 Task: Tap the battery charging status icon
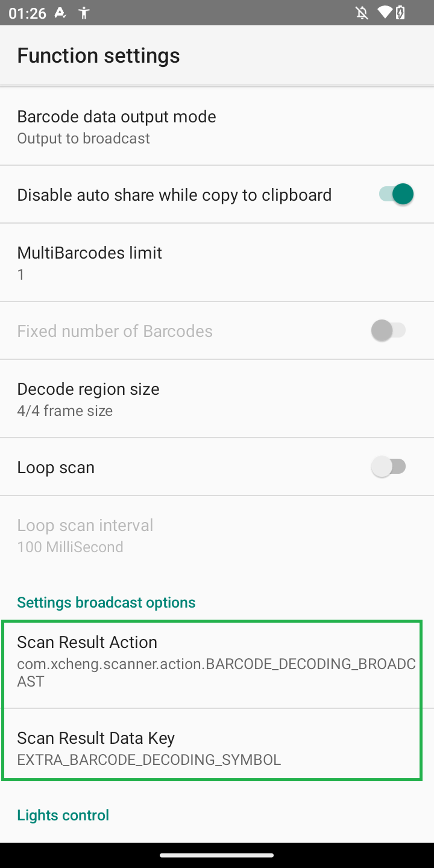(x=400, y=13)
